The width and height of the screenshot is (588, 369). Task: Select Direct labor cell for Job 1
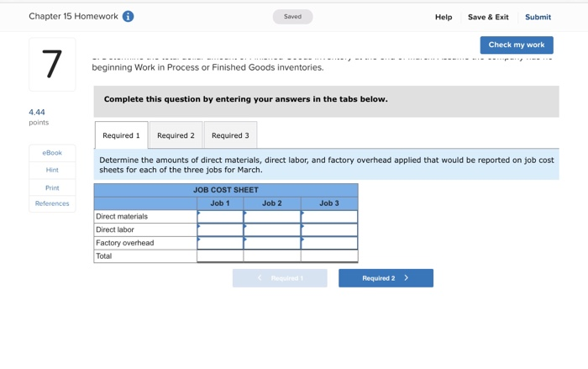pyautogui.click(x=220, y=229)
